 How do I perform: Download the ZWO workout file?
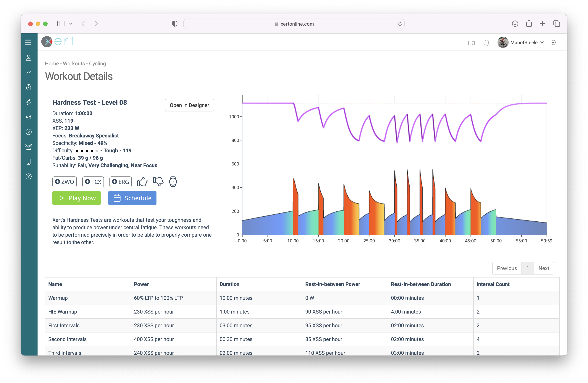click(x=64, y=182)
